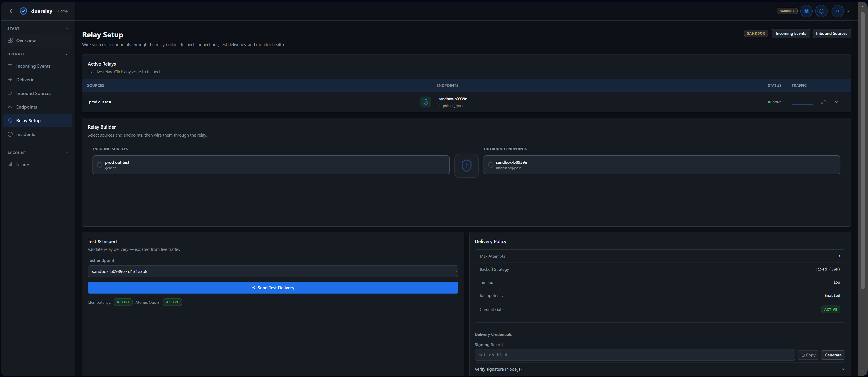Expand Verify signature (Node.js) section
Image resolution: width=868 pixels, height=377 pixels.
click(x=659, y=369)
